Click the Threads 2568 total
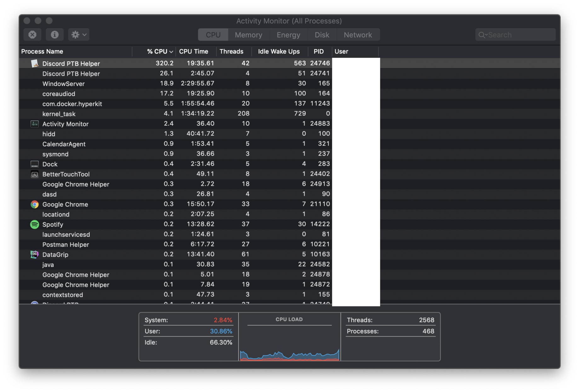The image size is (579, 392). click(x=391, y=320)
